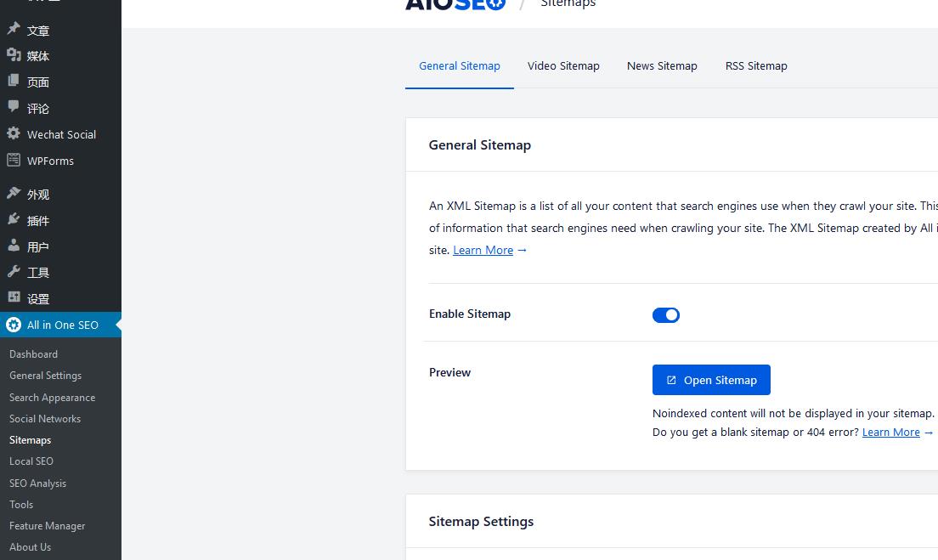938x560 pixels.
Task: Toggle the Enable Sitemap switch
Action: [x=666, y=314]
